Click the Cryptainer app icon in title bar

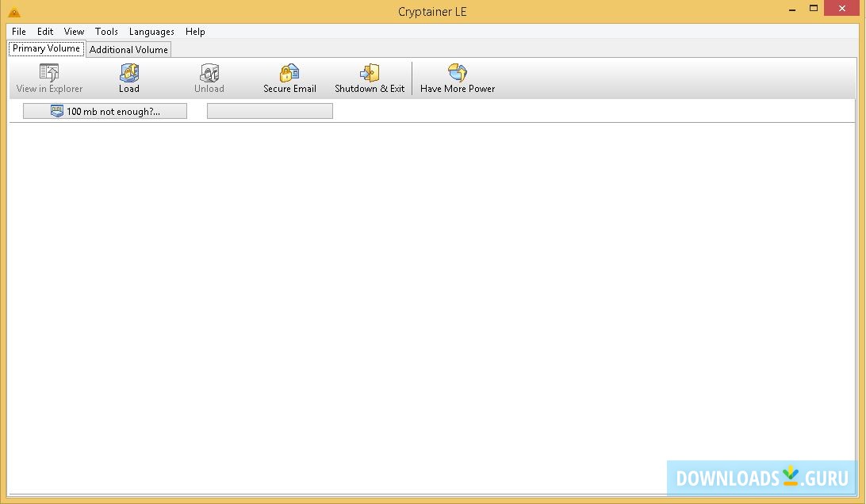(x=13, y=12)
